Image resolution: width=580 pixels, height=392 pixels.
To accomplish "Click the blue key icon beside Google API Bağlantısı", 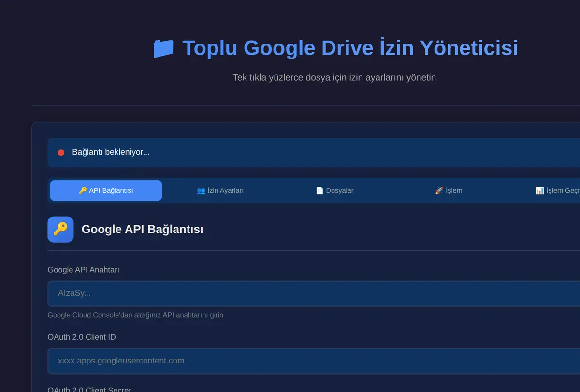I will pyautogui.click(x=60, y=229).
